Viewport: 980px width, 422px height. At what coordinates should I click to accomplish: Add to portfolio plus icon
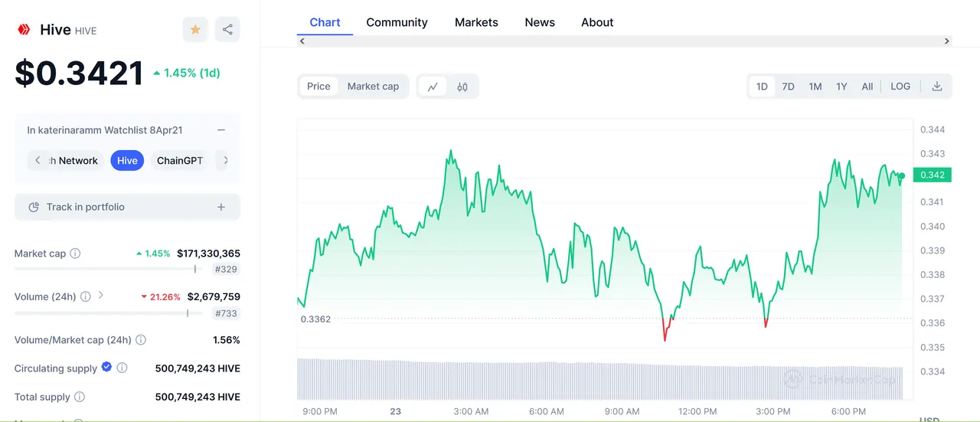click(x=221, y=207)
